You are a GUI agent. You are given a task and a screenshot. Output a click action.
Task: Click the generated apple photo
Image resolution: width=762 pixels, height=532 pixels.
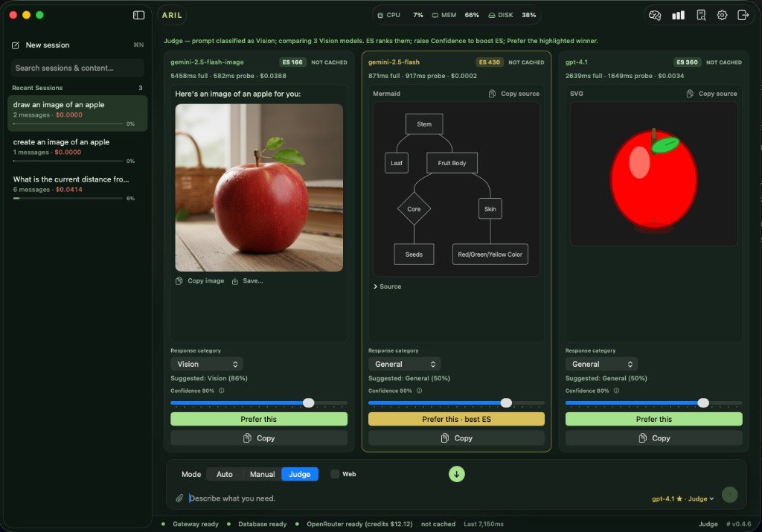259,188
